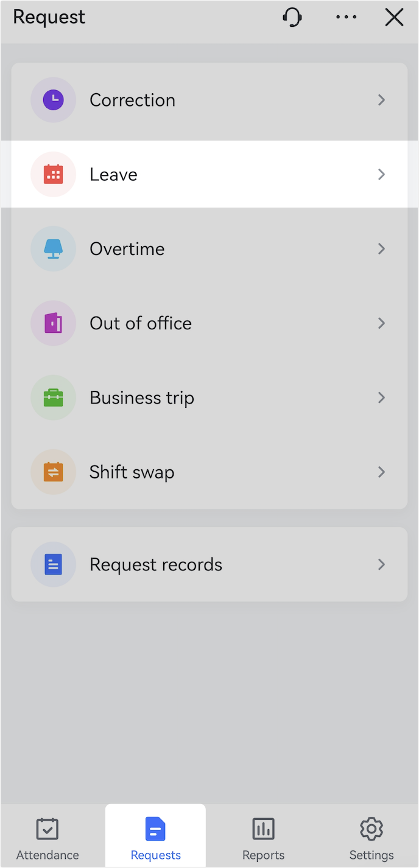Screen dimensions: 419x868
Task: Tap the Correction clock icon
Action: [53, 100]
